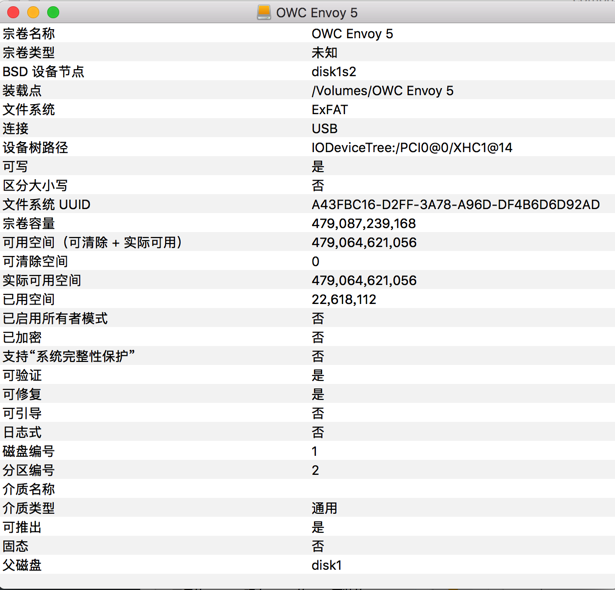The image size is (615, 590).
Task: Select the 否 value next to 已启用所有者模式
Action: (x=318, y=318)
